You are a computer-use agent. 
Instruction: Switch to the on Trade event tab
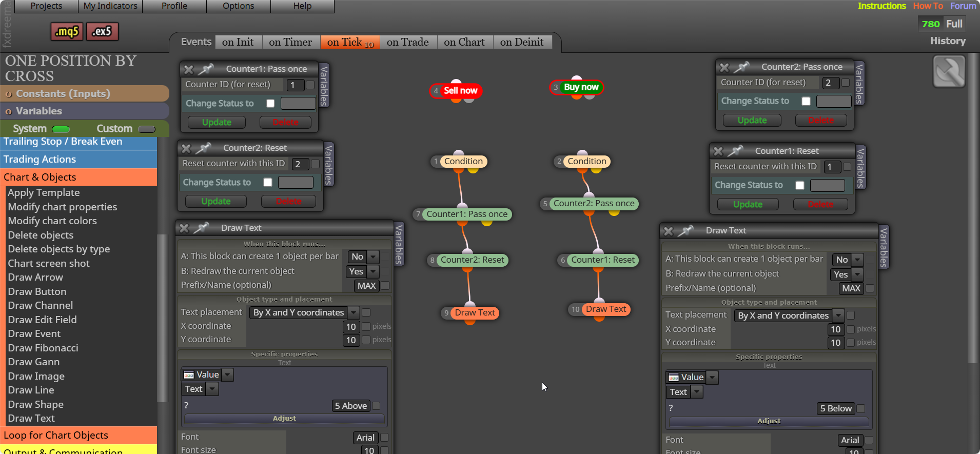coord(408,42)
